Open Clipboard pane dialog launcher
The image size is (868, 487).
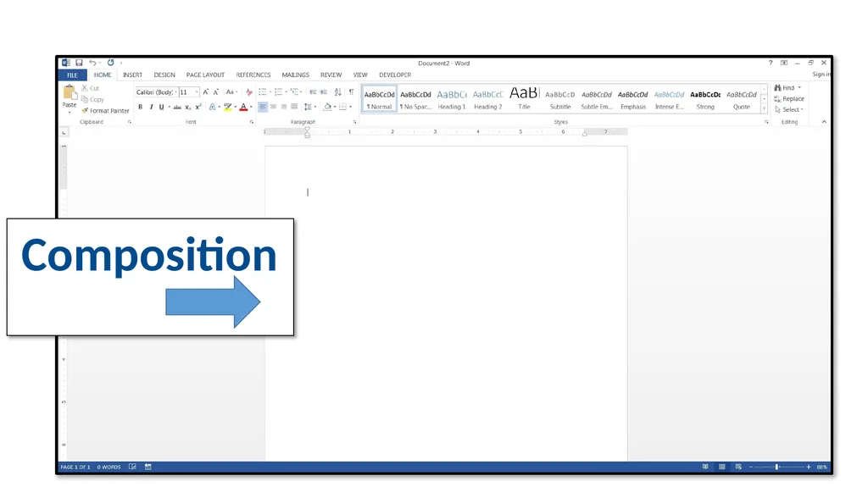pyautogui.click(x=130, y=122)
